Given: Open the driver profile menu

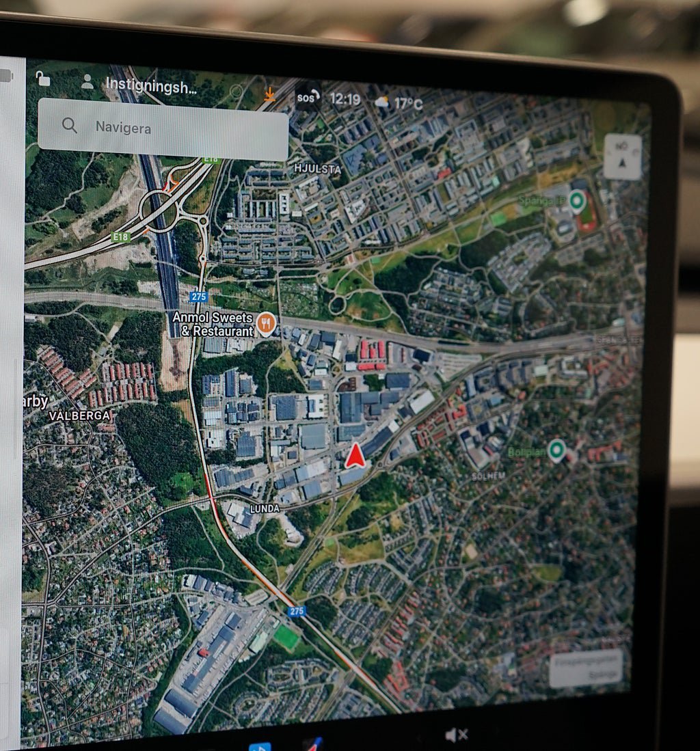Looking at the screenshot, I should [x=87, y=82].
